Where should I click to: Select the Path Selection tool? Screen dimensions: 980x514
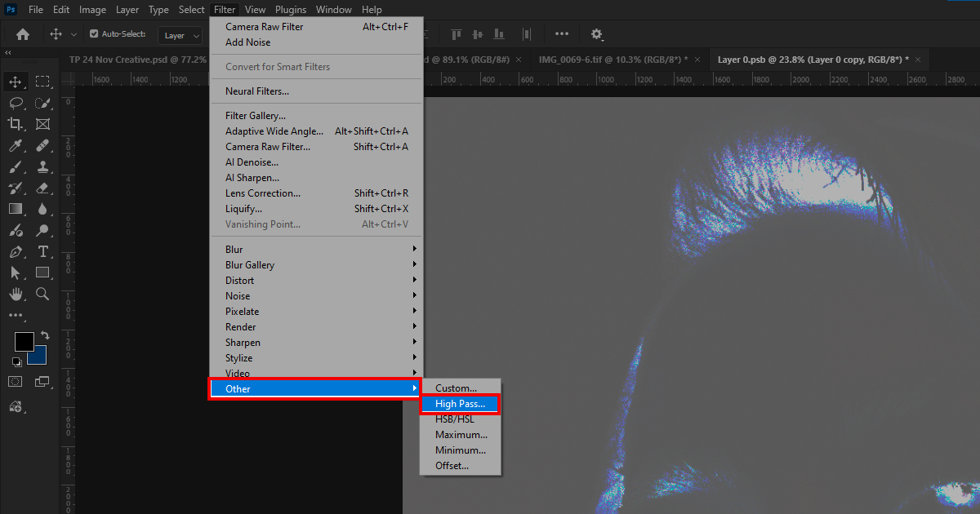[16, 273]
